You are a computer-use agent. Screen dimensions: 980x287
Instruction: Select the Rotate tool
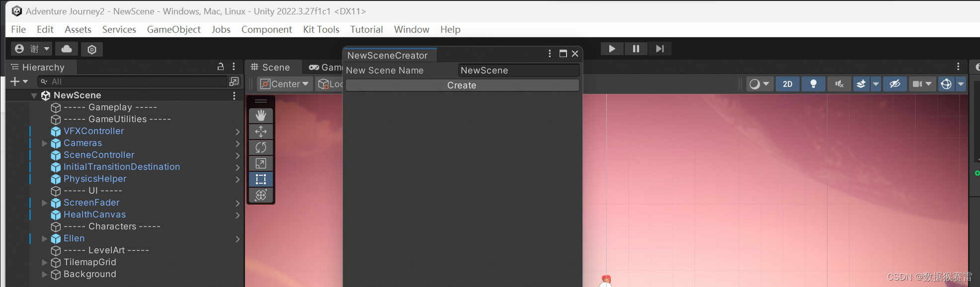tap(261, 147)
